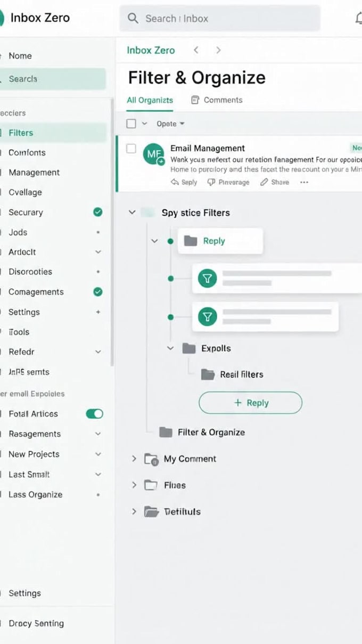Expand the Refedr sidebar item
362x644 pixels.
click(98, 352)
